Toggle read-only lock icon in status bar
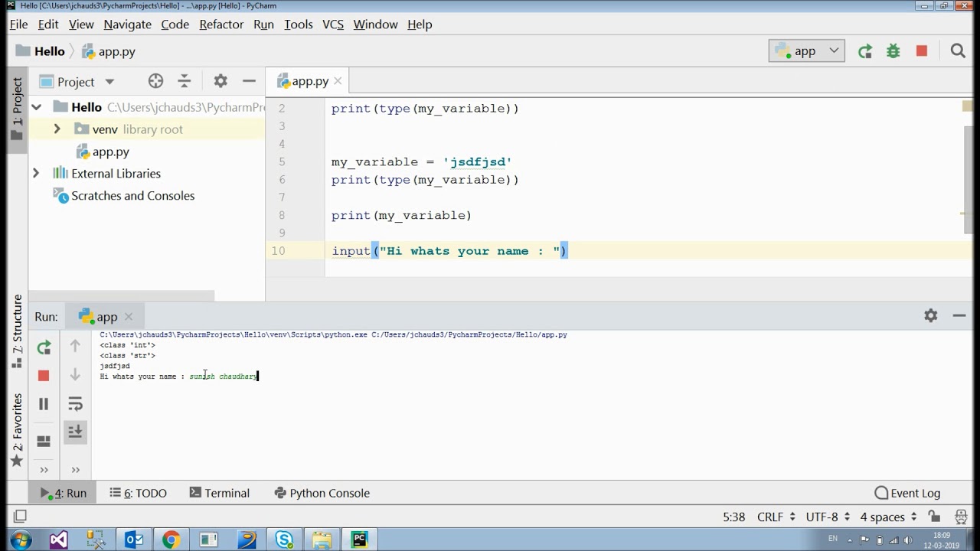The image size is (980, 551). [x=934, y=517]
